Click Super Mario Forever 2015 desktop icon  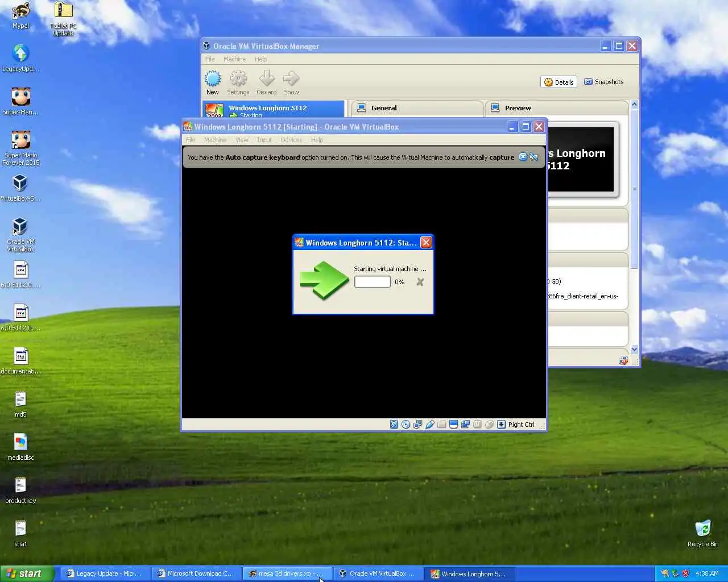click(x=20, y=148)
